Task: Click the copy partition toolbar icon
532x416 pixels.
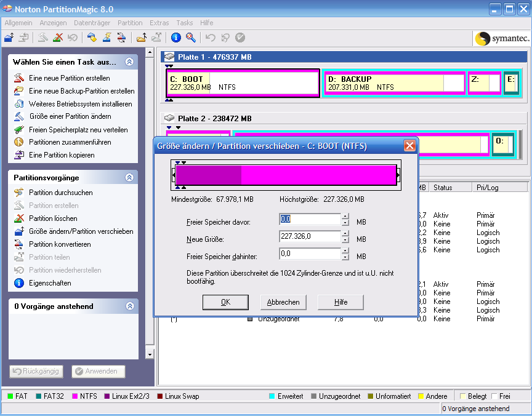Action: click(x=24, y=38)
